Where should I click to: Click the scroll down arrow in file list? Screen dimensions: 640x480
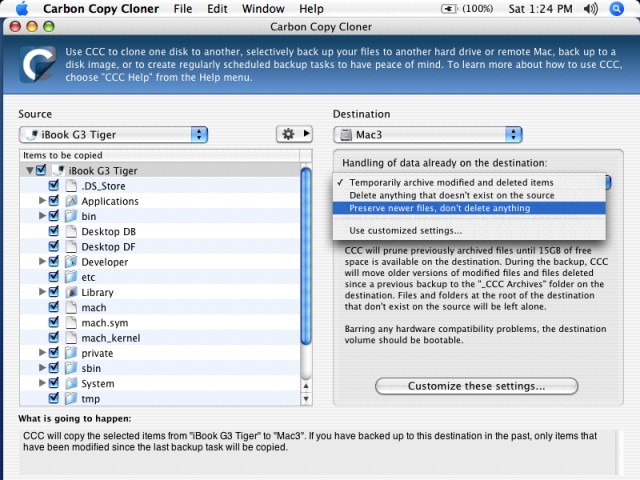[306, 399]
